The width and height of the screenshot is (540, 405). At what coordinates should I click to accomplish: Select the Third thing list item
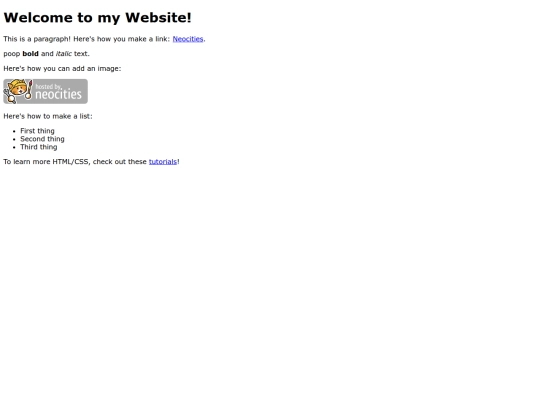39,147
